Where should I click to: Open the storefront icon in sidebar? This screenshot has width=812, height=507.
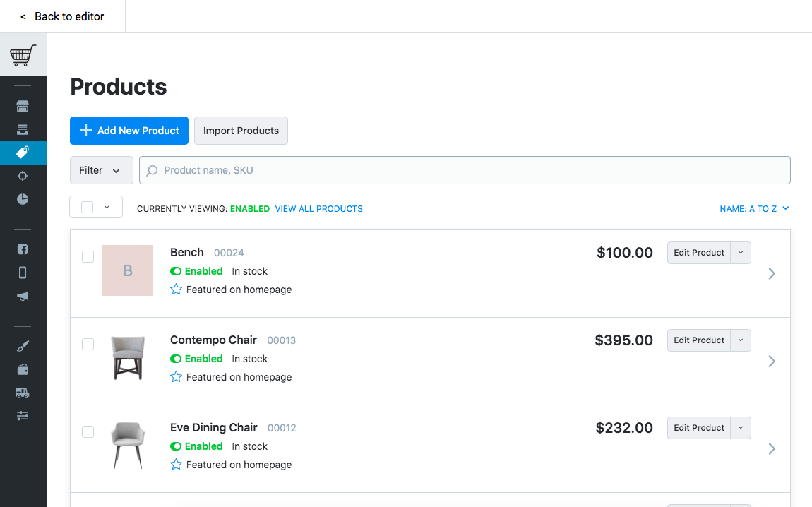tap(23, 107)
